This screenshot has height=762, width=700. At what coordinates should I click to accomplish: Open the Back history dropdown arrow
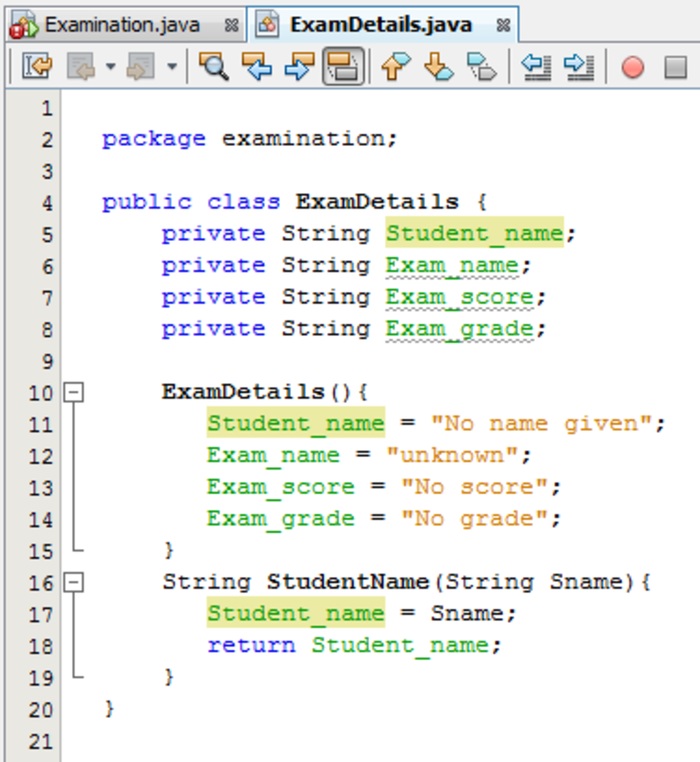tap(110, 66)
